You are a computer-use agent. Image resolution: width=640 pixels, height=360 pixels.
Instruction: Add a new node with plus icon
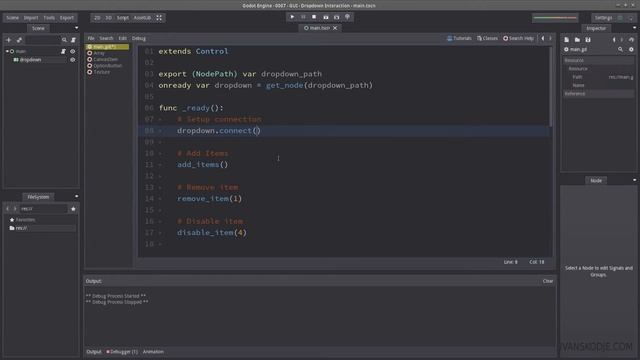click(9, 40)
